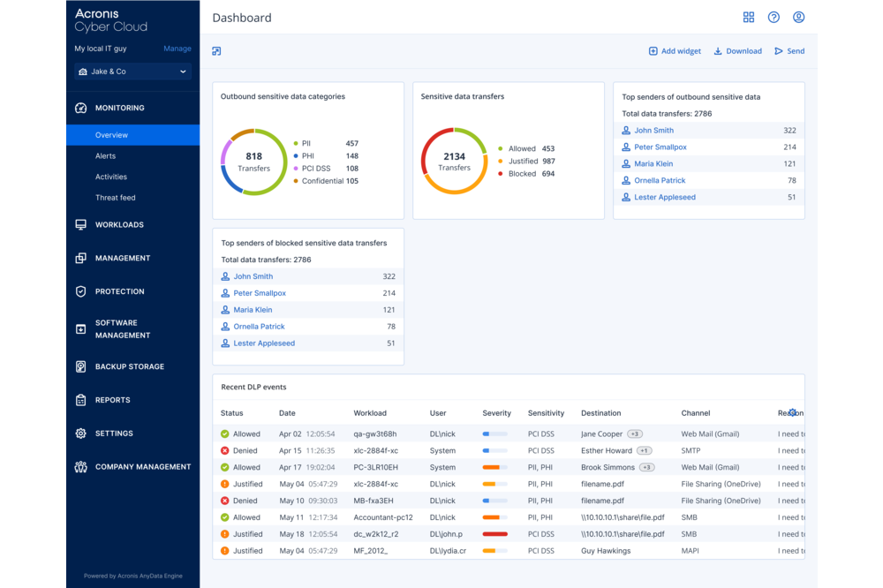Go to Threat feed in sidebar
883x588 pixels.
click(x=116, y=198)
